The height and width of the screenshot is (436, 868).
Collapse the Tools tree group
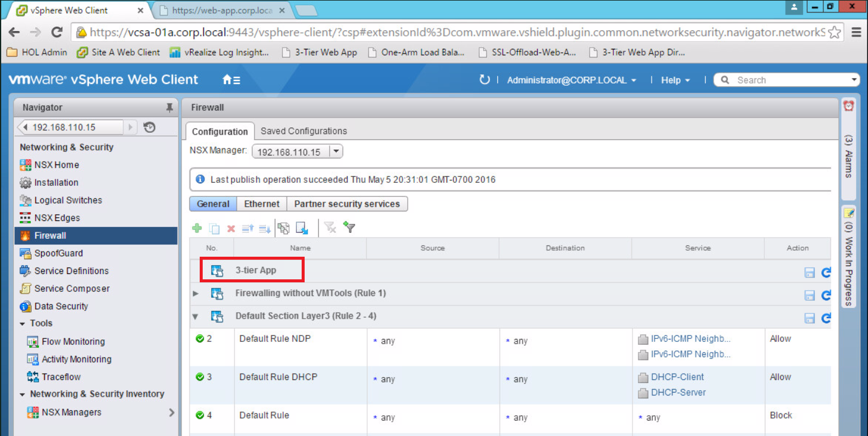tap(23, 323)
